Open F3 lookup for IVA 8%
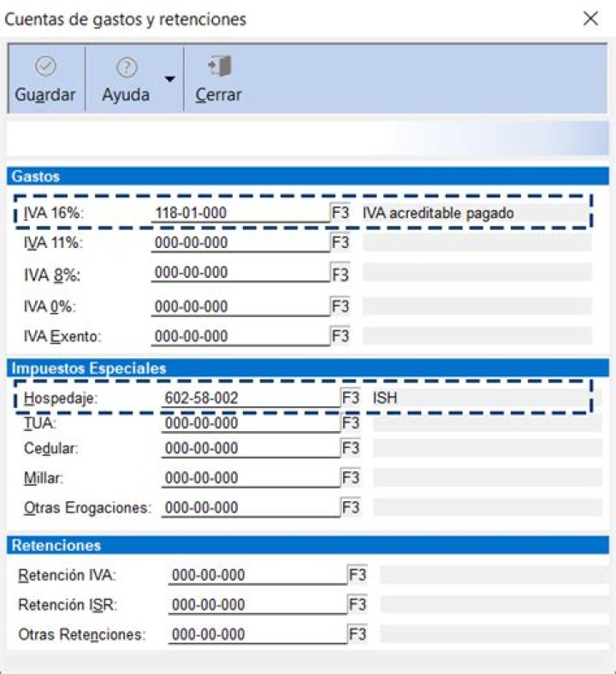616x674 pixels. tap(341, 275)
